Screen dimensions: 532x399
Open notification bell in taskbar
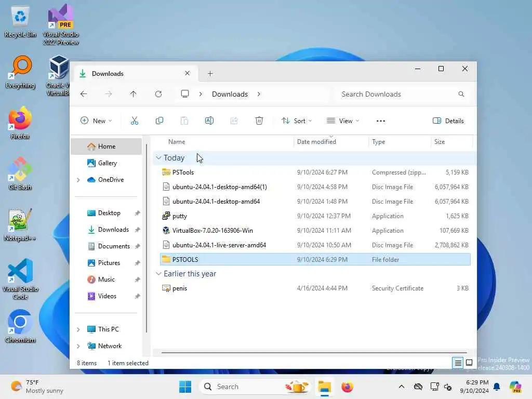497,387
